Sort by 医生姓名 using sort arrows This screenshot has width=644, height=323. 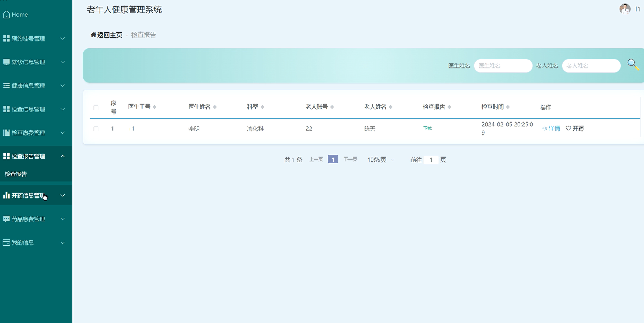(x=215, y=107)
